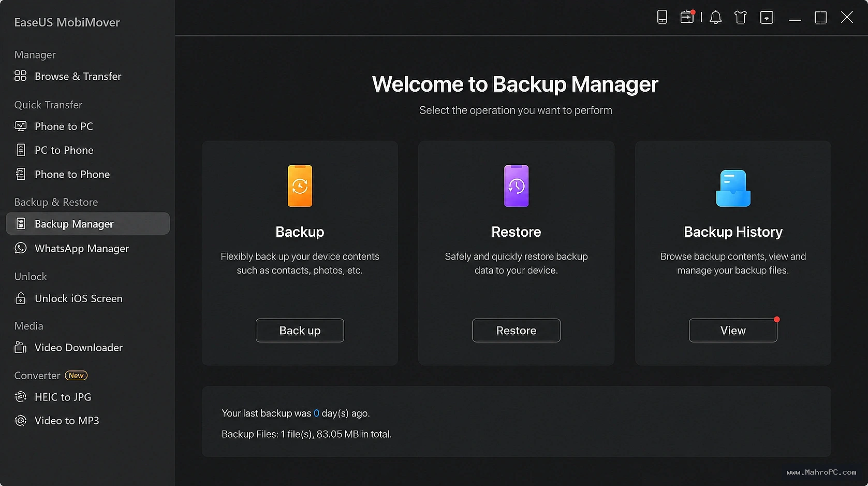Click the blue 0 in last backup line
This screenshot has width=868, height=486.
[x=316, y=413]
